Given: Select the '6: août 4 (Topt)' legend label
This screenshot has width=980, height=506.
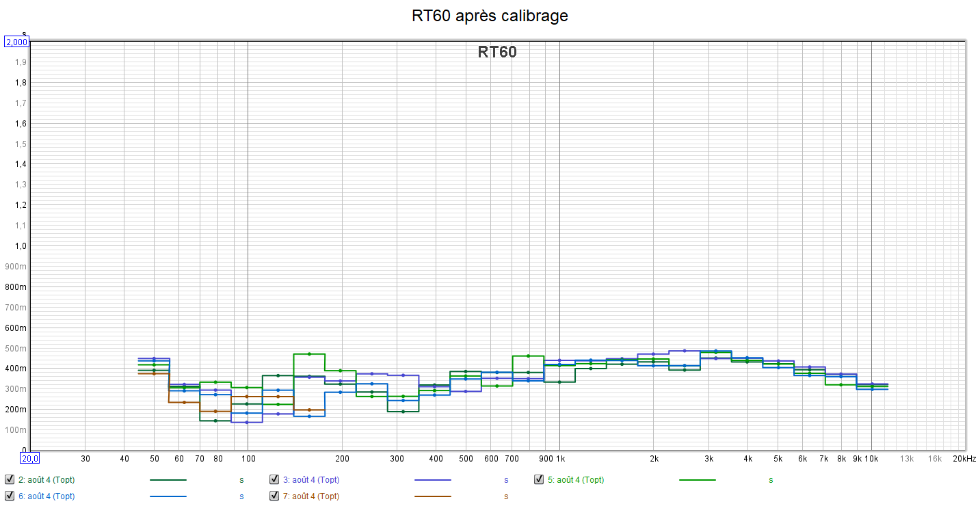Looking at the screenshot, I should (47, 496).
